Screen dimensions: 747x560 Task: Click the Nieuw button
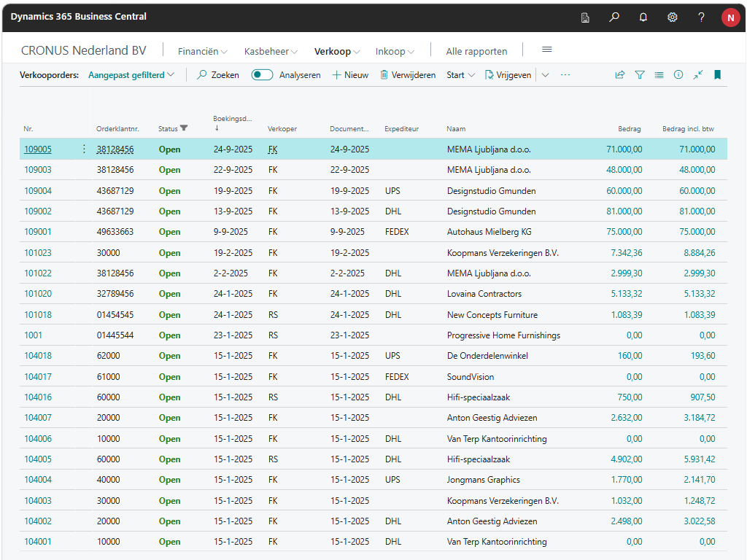[x=350, y=74]
